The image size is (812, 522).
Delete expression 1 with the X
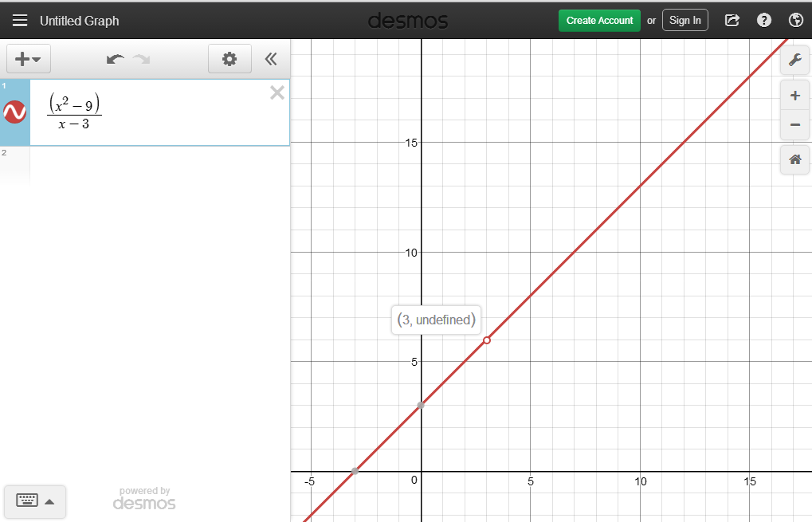tap(277, 92)
